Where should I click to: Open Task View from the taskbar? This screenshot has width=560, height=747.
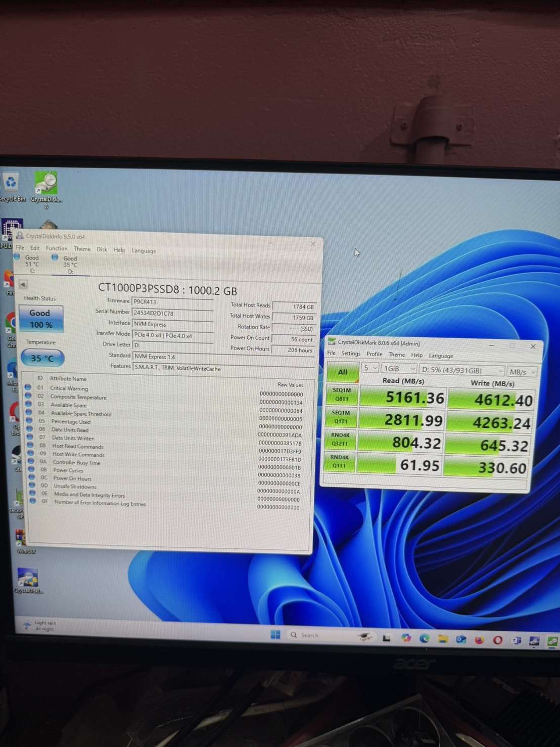coord(387,638)
